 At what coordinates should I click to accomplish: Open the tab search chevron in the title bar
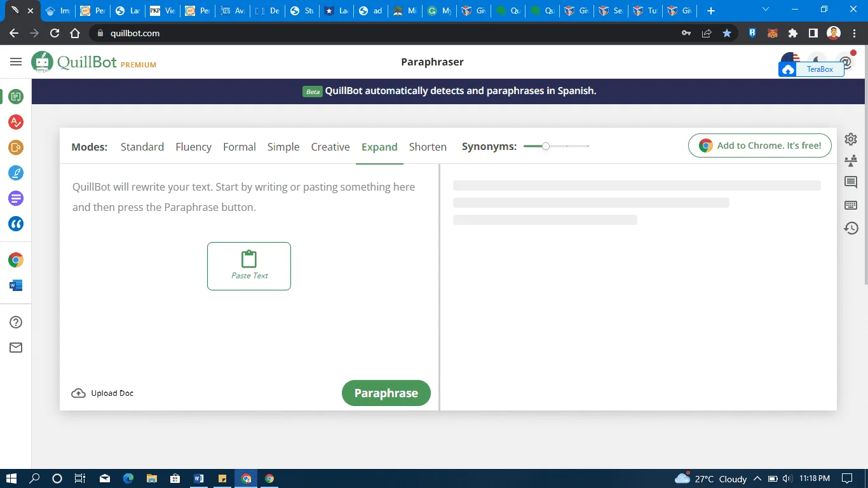(766, 10)
